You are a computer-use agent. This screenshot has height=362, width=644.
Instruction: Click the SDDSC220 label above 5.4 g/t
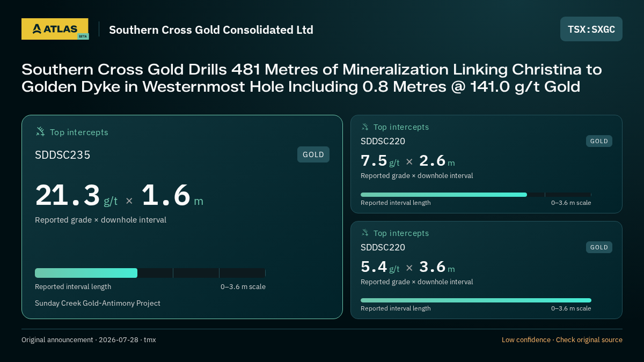tap(383, 247)
